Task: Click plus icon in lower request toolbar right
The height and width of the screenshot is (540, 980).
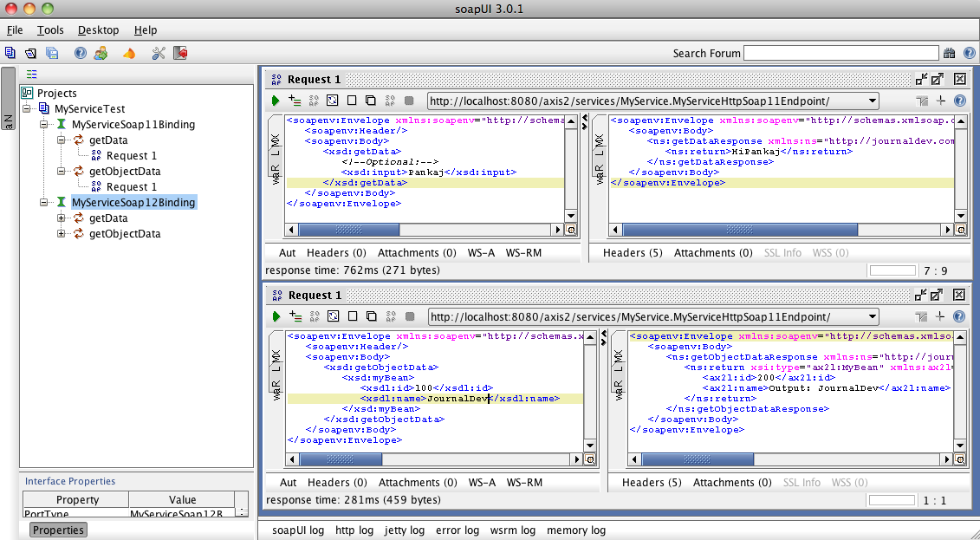Action: pos(942,316)
